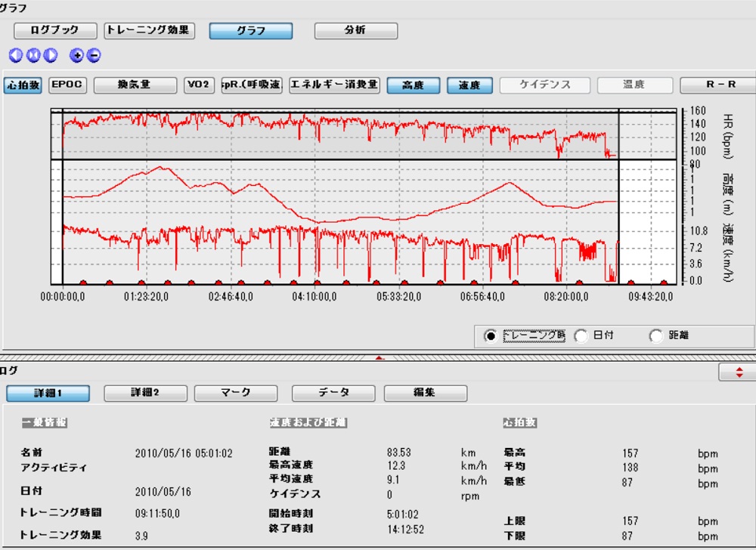This screenshot has height=550, width=756.
Task: Click the 開始時刻 field label
Action: 291,514
